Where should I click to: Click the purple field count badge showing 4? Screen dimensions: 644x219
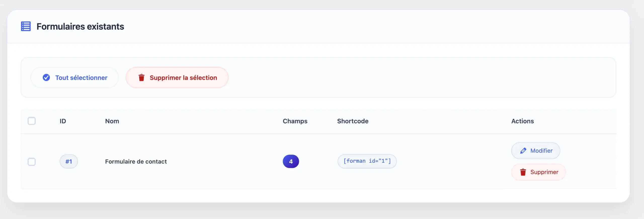pos(291,161)
